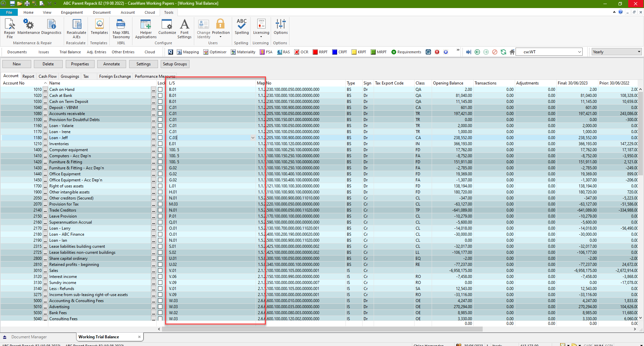Viewport: 644px width, 346px height.
Task: Launch the Maintenance tool
Action: coord(29,26)
